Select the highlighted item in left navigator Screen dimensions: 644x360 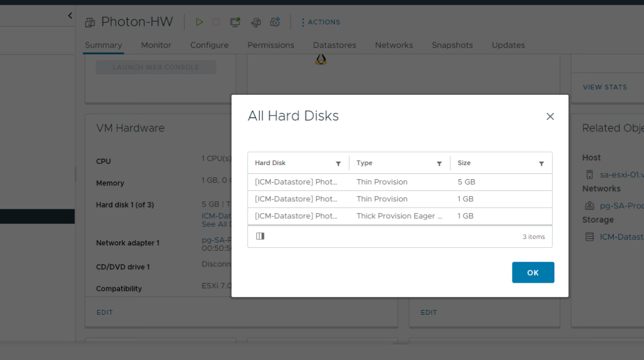pos(37,216)
